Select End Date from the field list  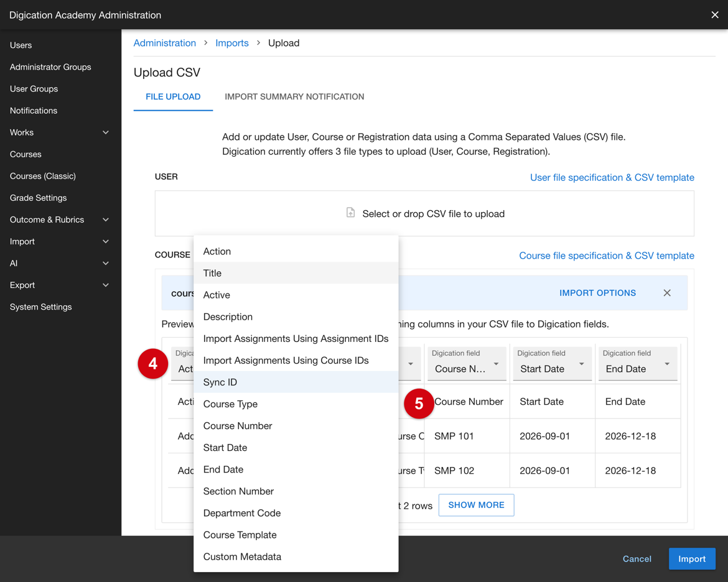tap(296, 469)
